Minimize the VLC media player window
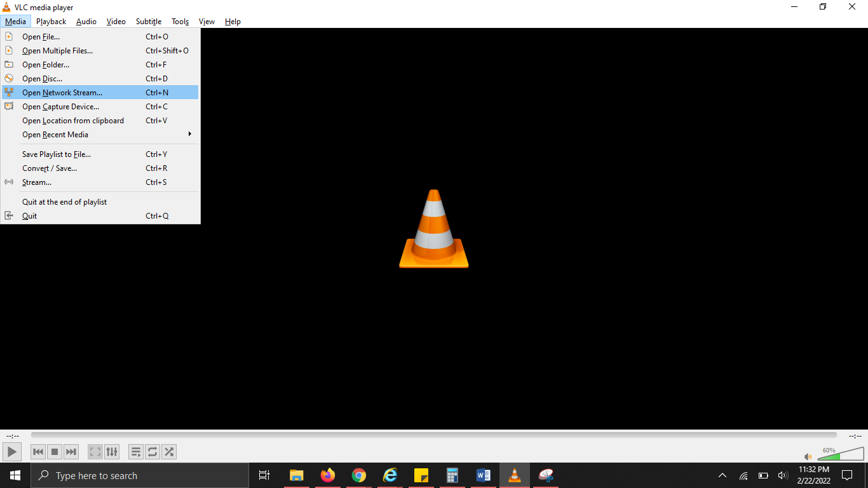Screen dimensions: 868x488 coord(794,7)
